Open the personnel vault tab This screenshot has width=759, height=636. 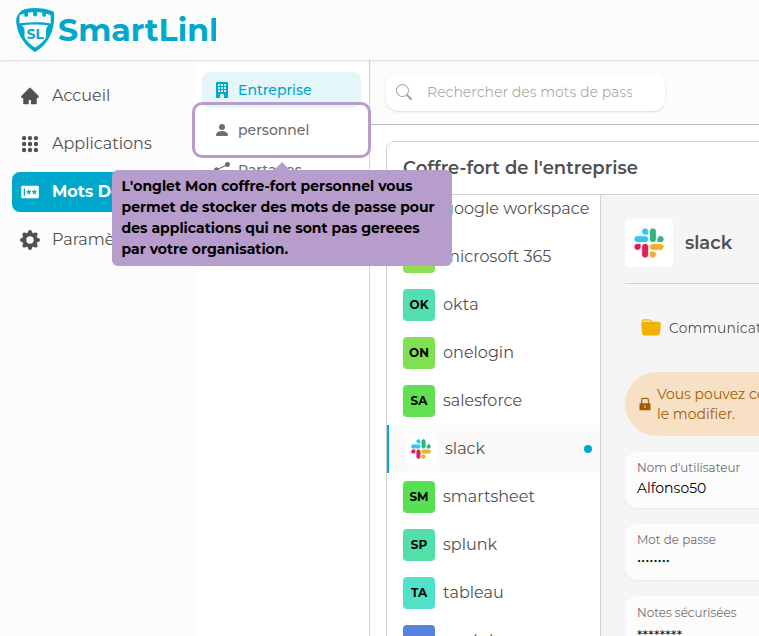tap(280, 130)
